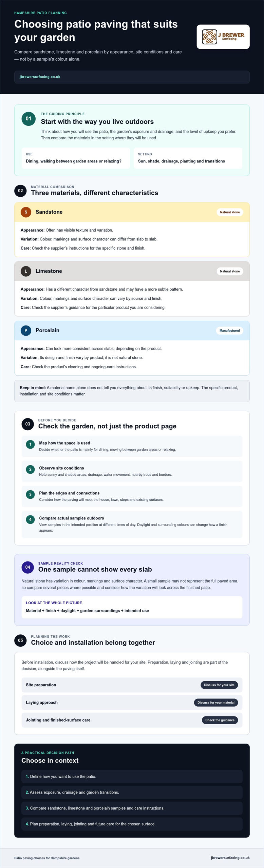
Task: Click the Limestone card header
Action: tap(132, 271)
